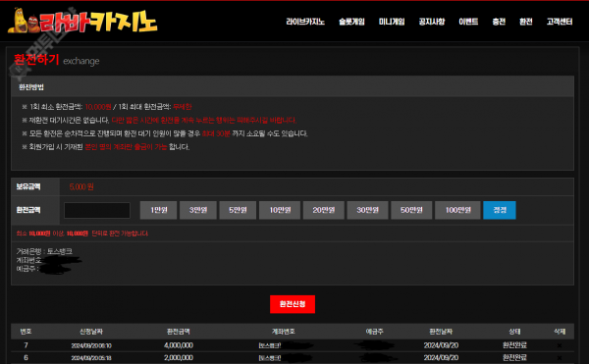
Task: Go to the 미니게임 page
Action: point(392,22)
